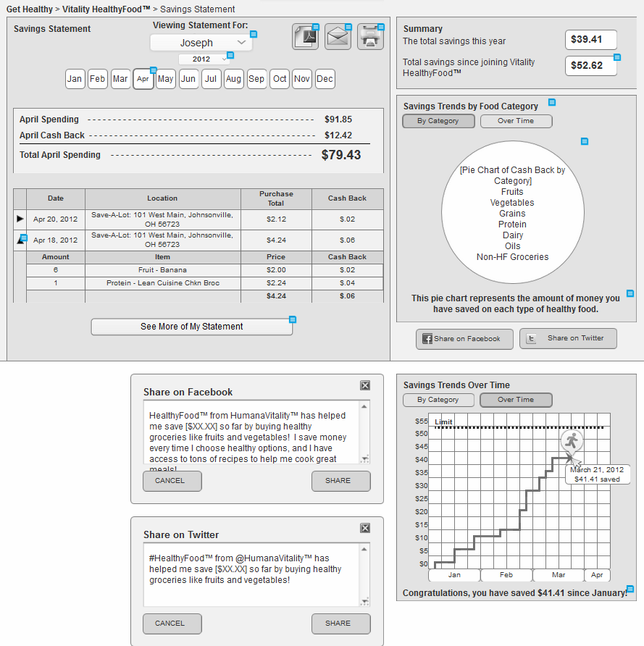
Task: Click scroll up arrow in Facebook text area
Action: [364, 406]
